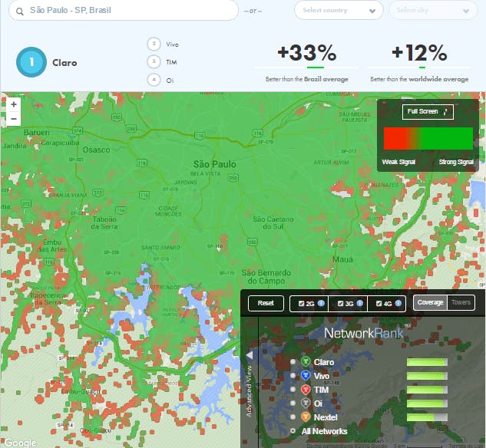486x448 pixels.
Task: Open the Select country dropdown
Action: [339, 10]
